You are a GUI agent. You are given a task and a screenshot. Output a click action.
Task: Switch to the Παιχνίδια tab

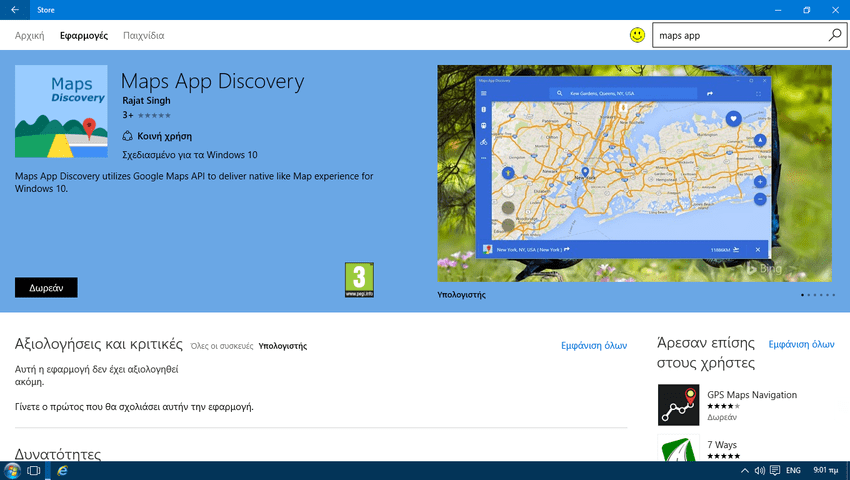click(x=143, y=35)
